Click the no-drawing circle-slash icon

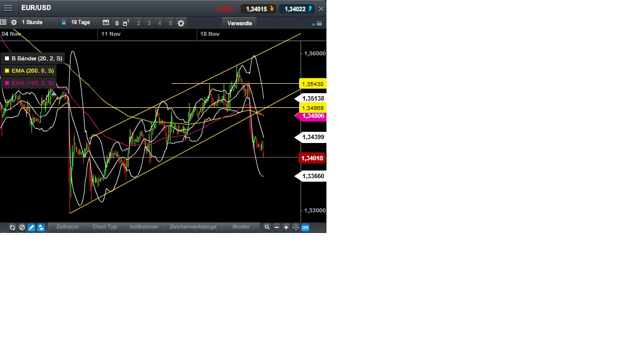click(22, 227)
